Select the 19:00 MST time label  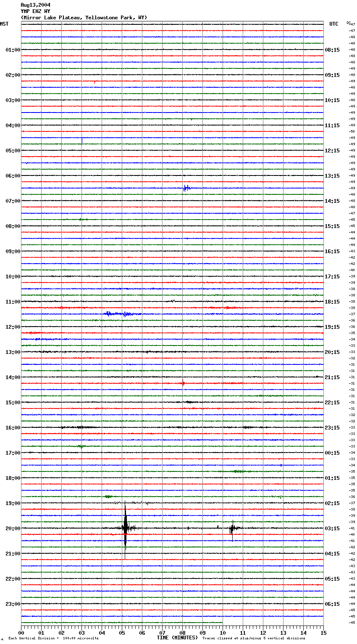coord(13,503)
